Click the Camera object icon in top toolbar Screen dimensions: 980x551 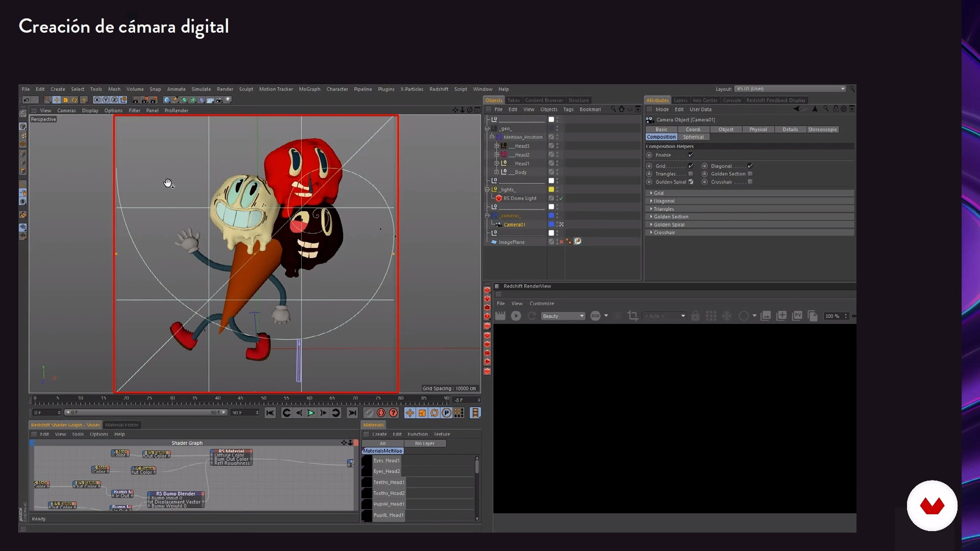pyautogui.click(x=219, y=100)
